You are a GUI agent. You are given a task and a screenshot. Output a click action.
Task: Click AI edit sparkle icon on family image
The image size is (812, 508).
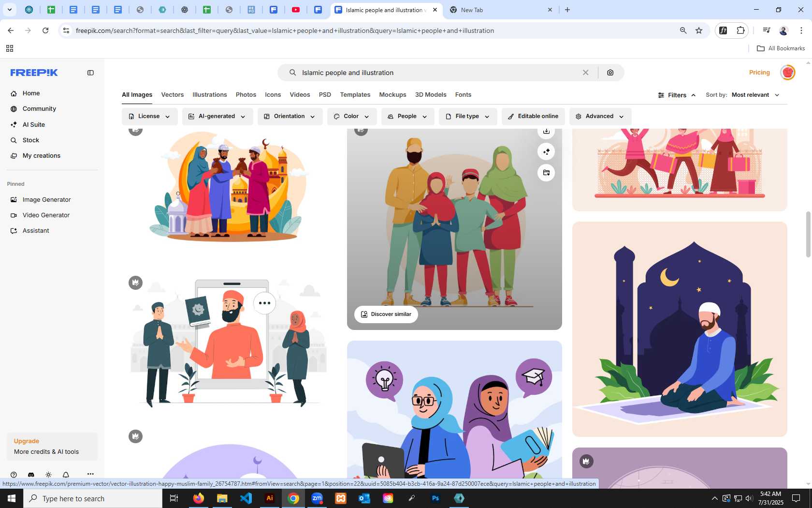[546, 152]
